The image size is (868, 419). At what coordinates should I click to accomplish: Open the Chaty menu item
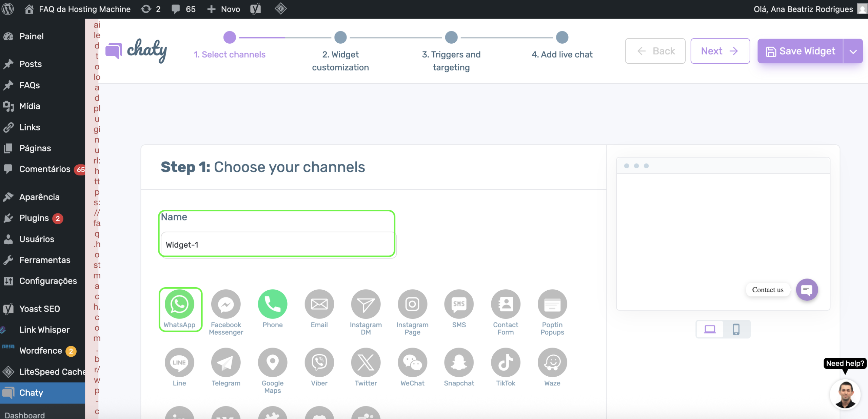click(x=42, y=393)
